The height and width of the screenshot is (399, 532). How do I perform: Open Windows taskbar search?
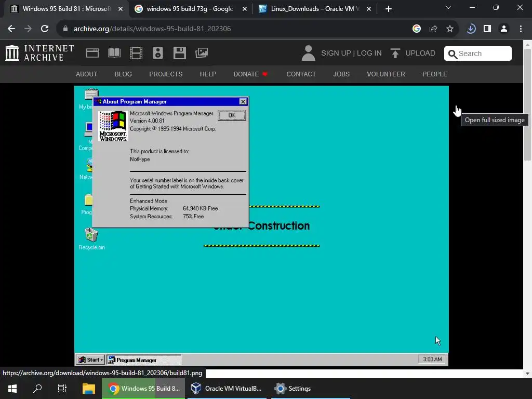[x=37, y=389]
